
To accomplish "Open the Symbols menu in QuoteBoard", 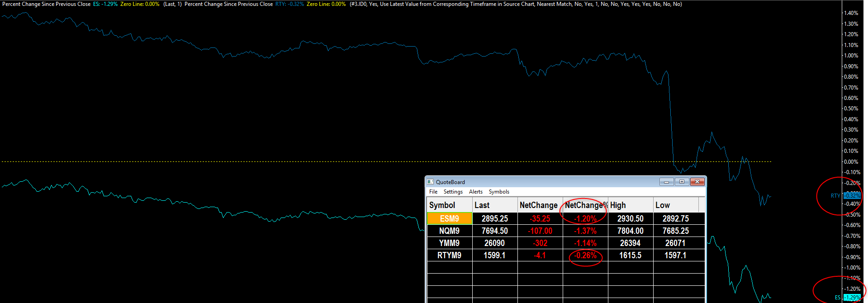I will 499,192.
